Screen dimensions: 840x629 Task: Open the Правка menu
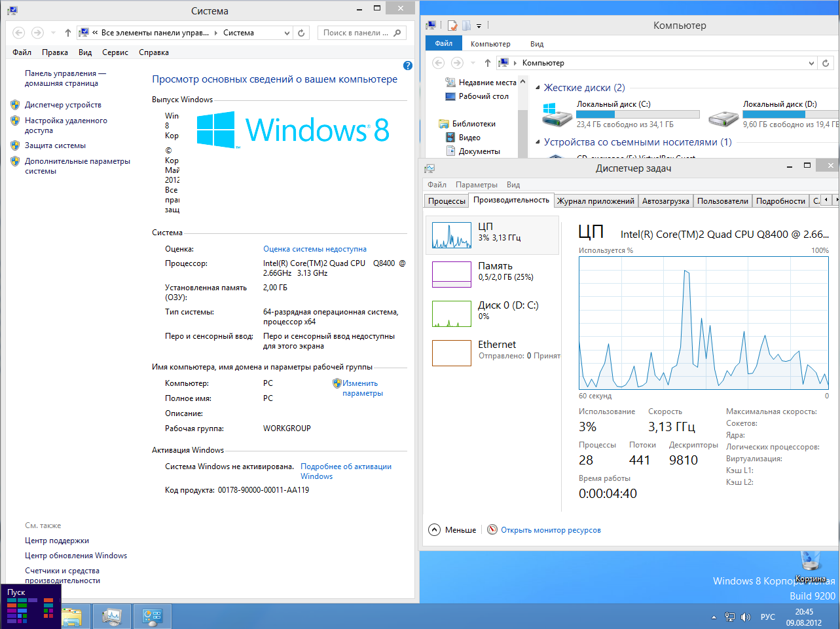(55, 52)
